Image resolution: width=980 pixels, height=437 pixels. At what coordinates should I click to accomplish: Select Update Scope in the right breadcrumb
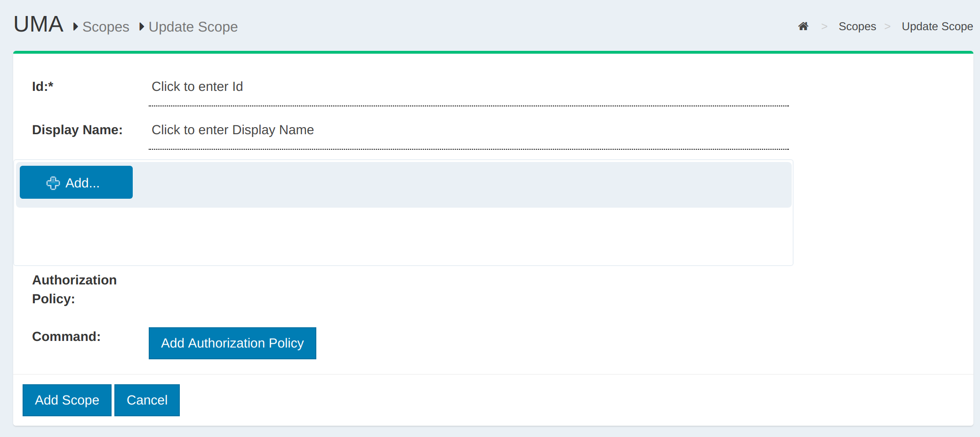(937, 26)
